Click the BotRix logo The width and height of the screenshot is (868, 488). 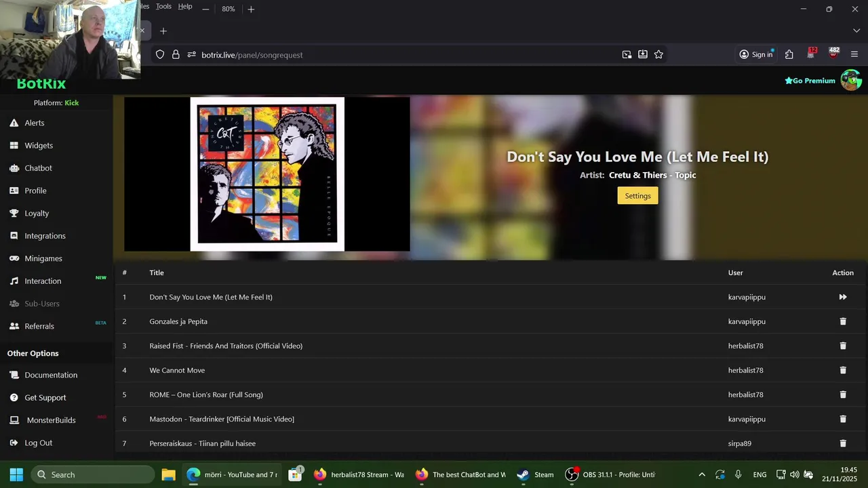coord(41,84)
